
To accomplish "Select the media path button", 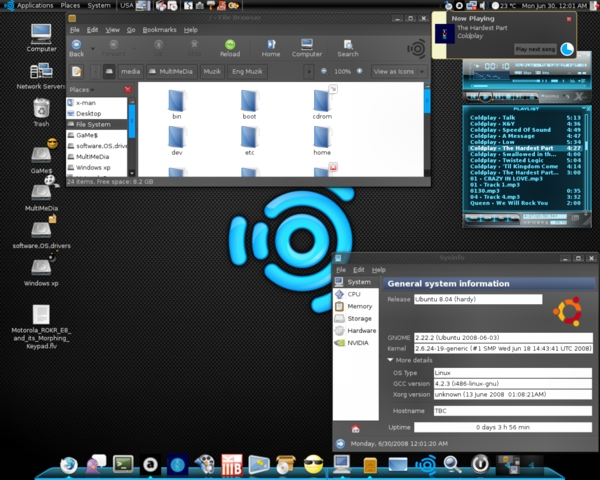I will (x=130, y=72).
